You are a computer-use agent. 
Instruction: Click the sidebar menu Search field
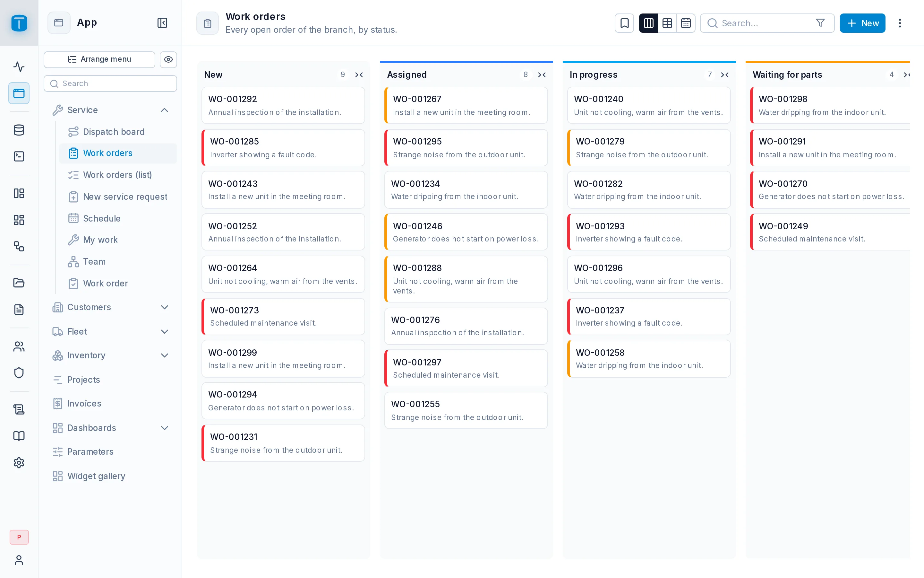110,83
